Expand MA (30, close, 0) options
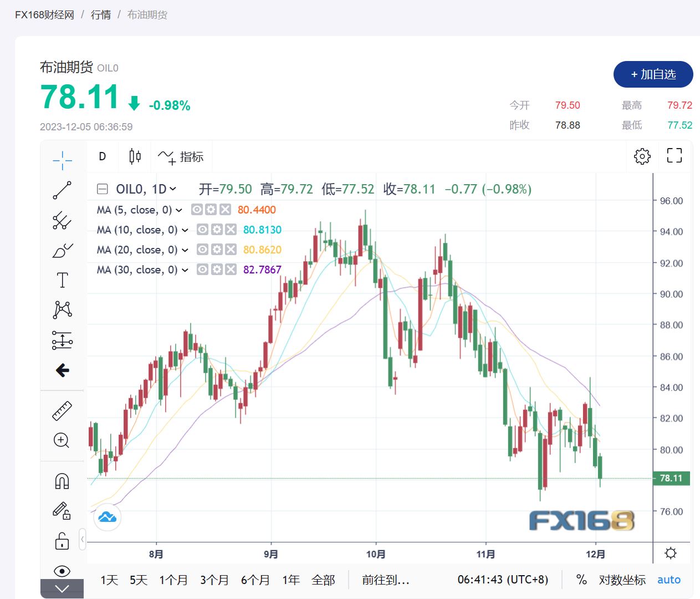The image size is (700, 599). (x=185, y=270)
